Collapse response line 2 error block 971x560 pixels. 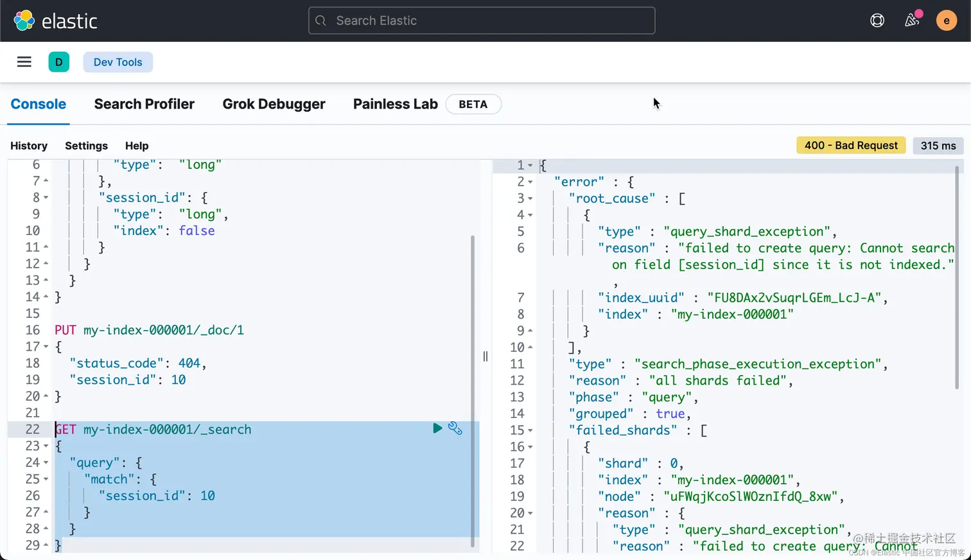[530, 182]
